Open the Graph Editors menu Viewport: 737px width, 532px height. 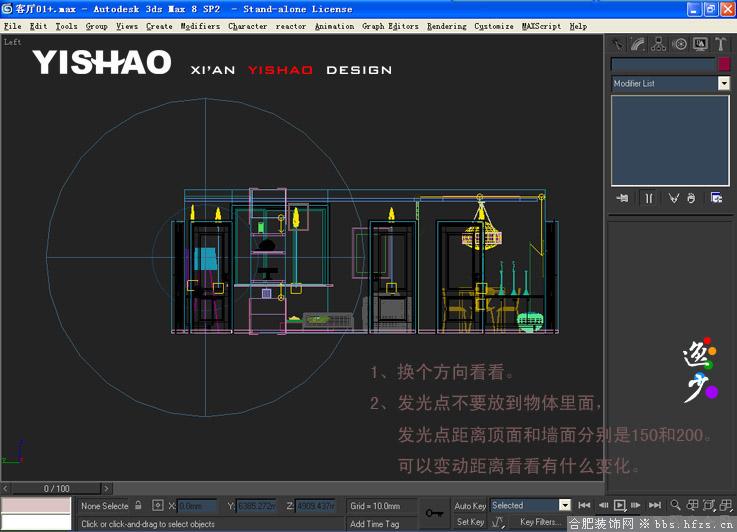click(x=390, y=26)
